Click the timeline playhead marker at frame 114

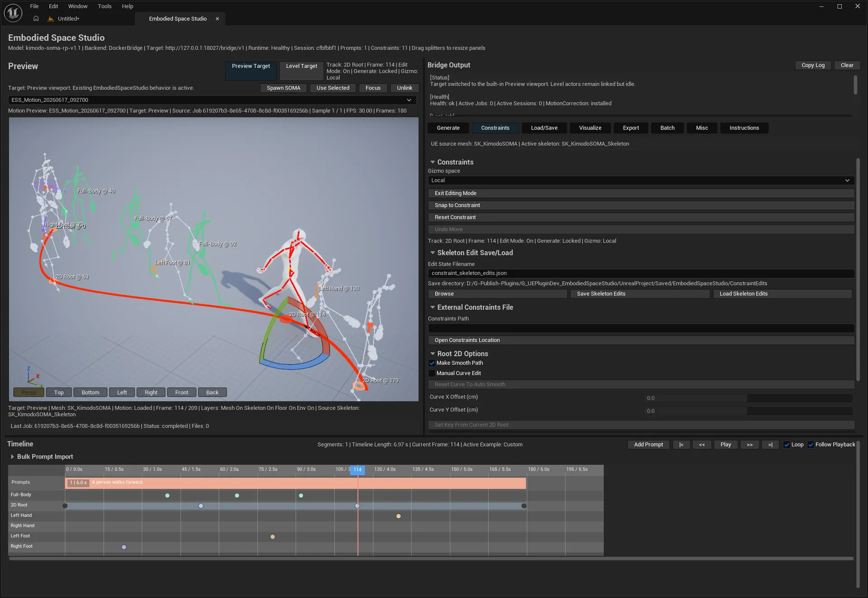point(358,470)
